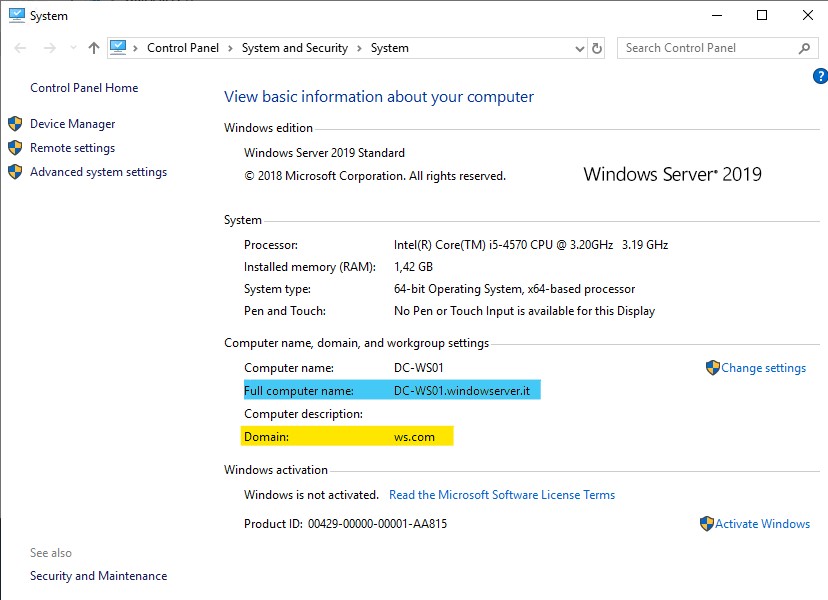The image size is (828, 600).
Task: Click the Windows Server 2019 logo text
Action: pos(672,174)
